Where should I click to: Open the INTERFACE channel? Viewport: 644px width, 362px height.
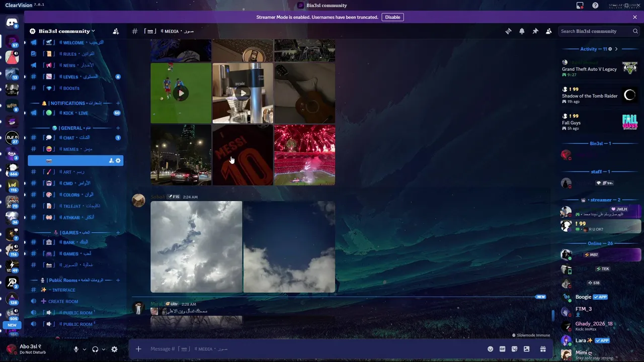pyautogui.click(x=75, y=290)
